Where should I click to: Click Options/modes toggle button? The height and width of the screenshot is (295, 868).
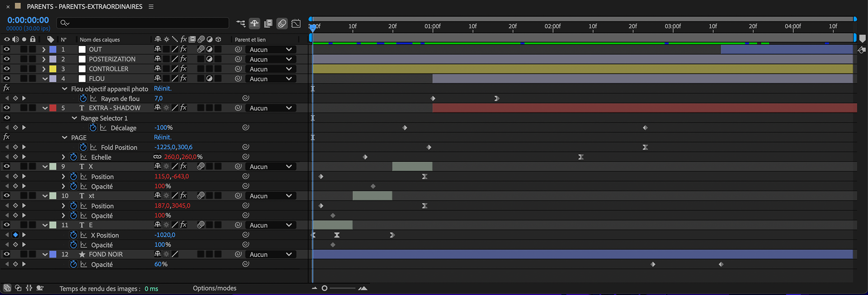tap(215, 288)
